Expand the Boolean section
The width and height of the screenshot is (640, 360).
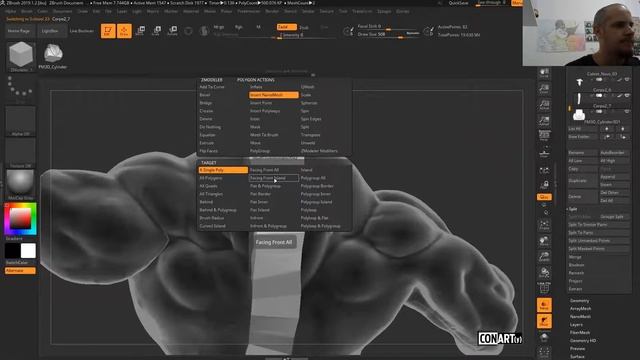tap(576, 265)
